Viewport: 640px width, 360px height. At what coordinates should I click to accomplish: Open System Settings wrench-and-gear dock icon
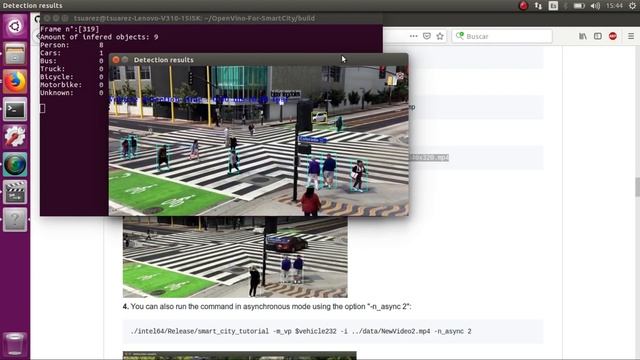(x=15, y=137)
